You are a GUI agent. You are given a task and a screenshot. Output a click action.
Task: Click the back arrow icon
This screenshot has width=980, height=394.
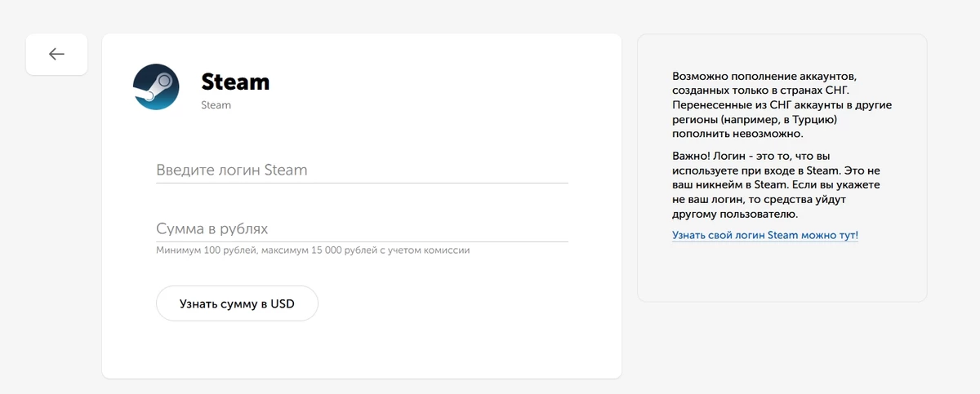tap(56, 54)
